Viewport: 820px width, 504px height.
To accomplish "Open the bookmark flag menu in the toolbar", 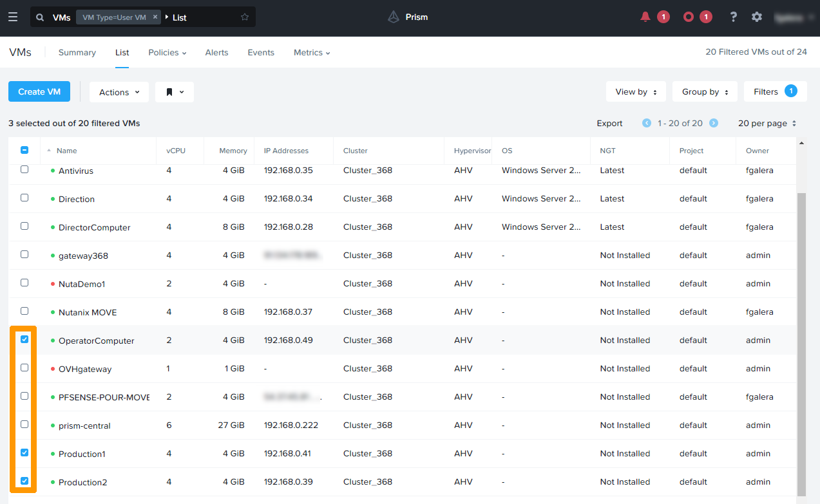I will (175, 91).
